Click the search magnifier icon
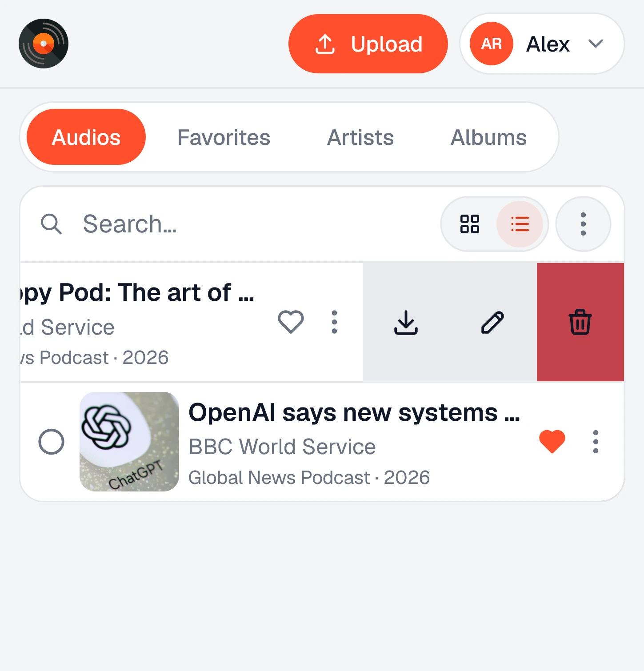This screenshot has width=644, height=671. [51, 224]
